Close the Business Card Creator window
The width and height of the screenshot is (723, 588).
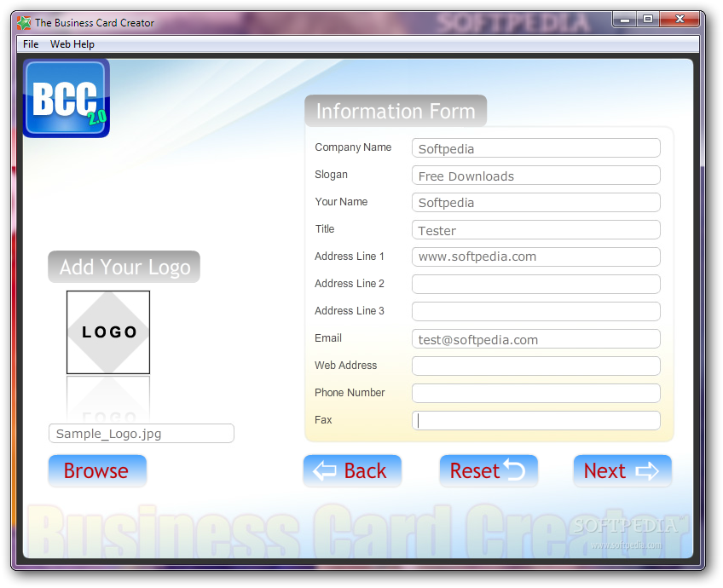click(x=680, y=20)
